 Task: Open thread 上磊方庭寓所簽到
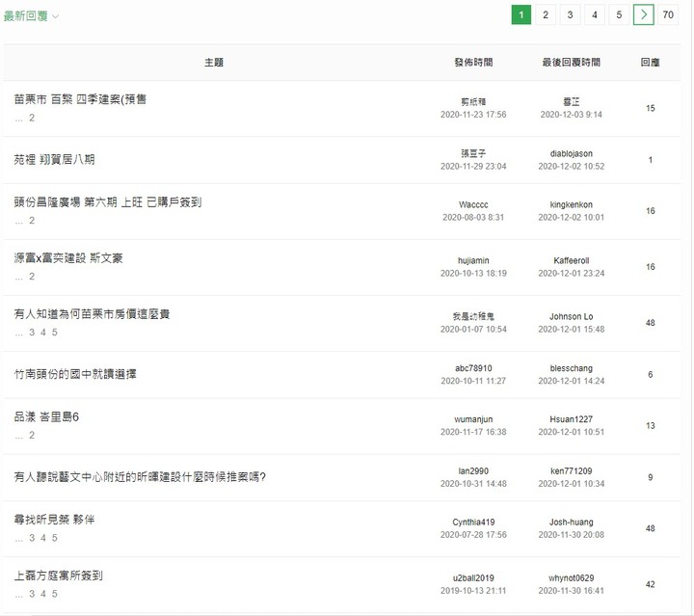click(x=59, y=576)
